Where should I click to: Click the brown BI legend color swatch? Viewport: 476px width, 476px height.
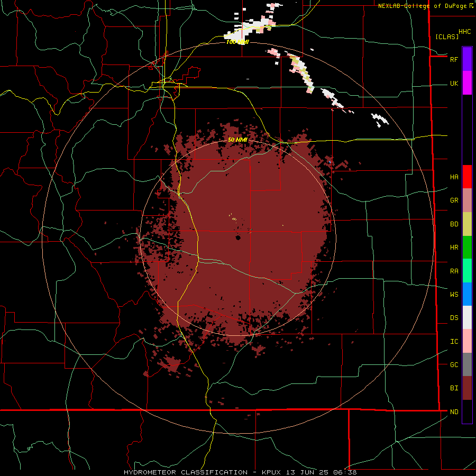467,388
